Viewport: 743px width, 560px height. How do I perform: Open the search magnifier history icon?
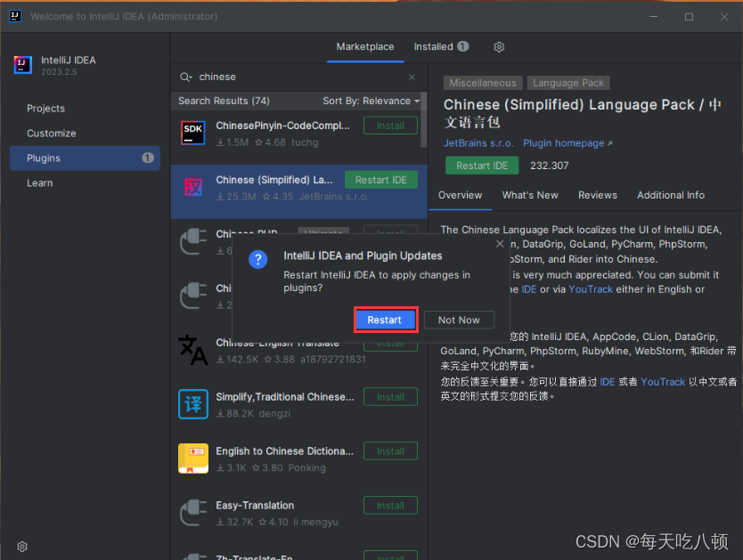pos(185,77)
